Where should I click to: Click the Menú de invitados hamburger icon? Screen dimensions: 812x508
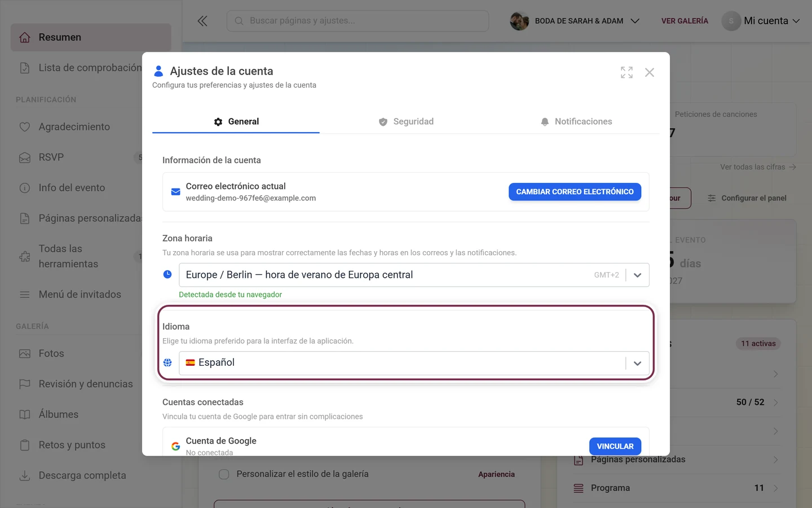(x=25, y=295)
